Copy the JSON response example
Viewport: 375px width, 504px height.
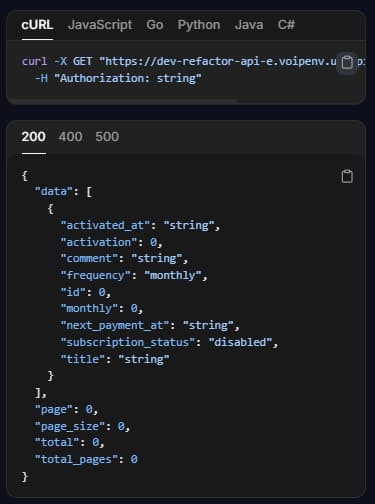tap(347, 176)
